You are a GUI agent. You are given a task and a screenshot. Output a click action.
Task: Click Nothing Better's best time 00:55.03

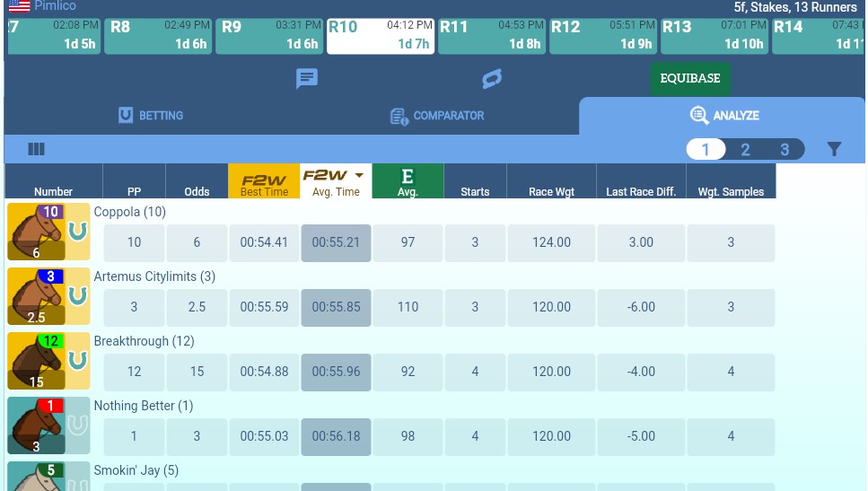pos(264,437)
